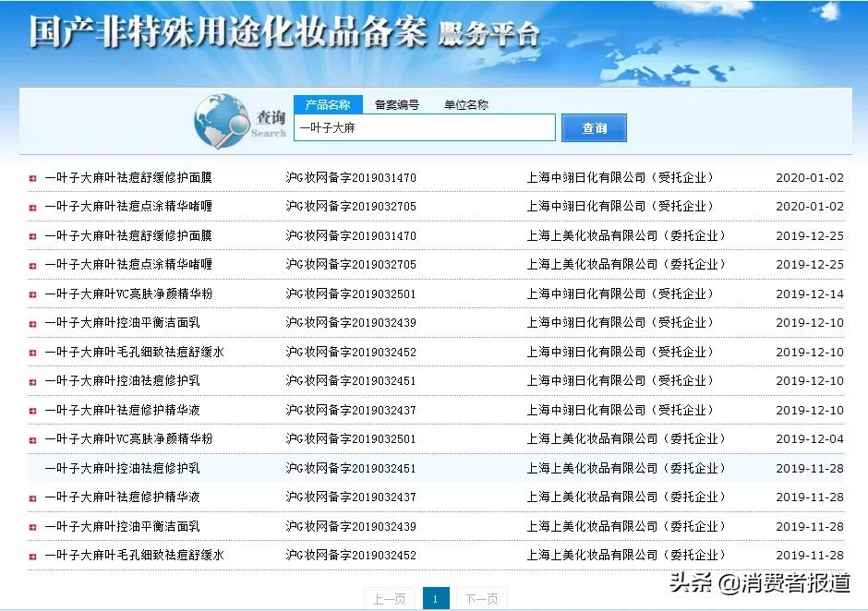Click red bullet of 2019-12-25 点涂精华啫喱 row
This screenshot has height=611, width=868.
point(32,266)
